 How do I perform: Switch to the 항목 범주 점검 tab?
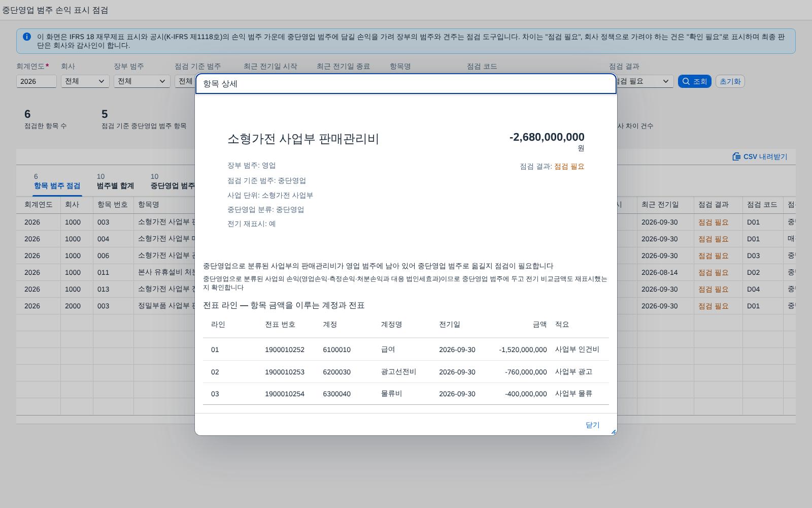click(x=57, y=181)
